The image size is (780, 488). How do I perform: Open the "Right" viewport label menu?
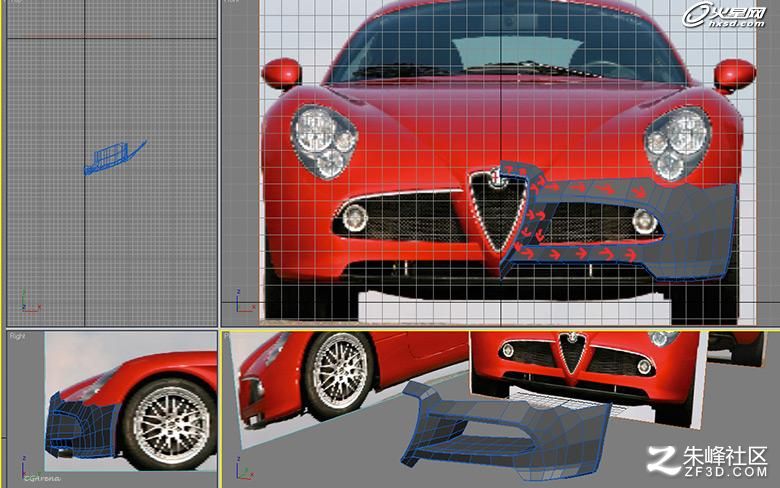point(17,336)
